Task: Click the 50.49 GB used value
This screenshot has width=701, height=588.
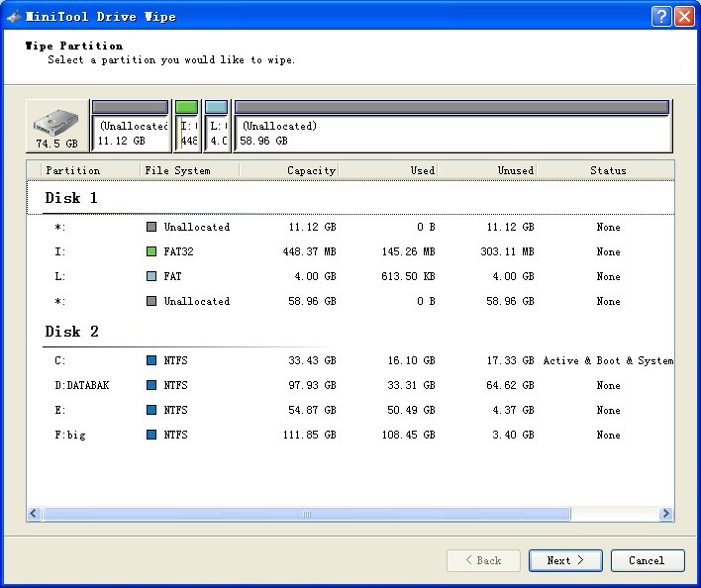Action: point(411,410)
